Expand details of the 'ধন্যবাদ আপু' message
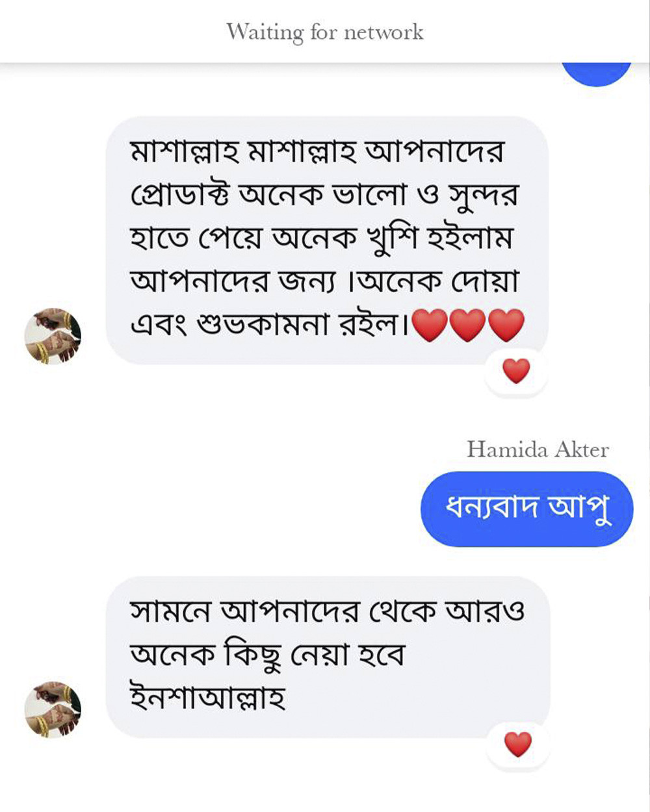Viewport: 650px width, 812px height. [528, 508]
